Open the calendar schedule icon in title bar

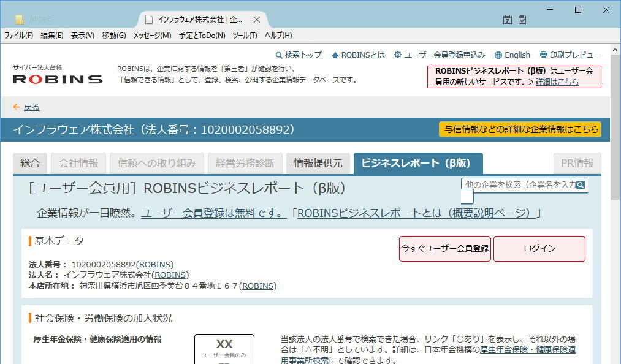tap(508, 20)
